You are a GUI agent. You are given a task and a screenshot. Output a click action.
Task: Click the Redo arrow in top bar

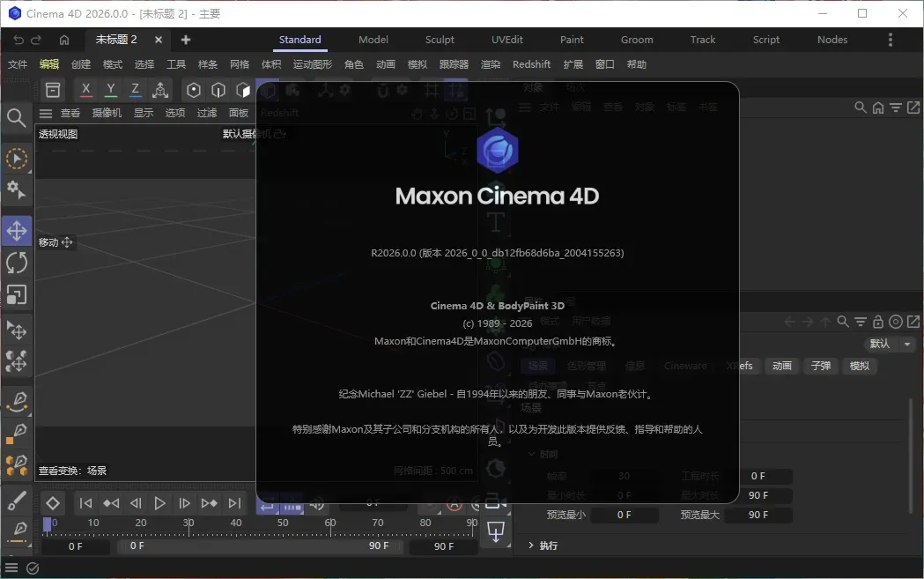pyautogui.click(x=36, y=40)
